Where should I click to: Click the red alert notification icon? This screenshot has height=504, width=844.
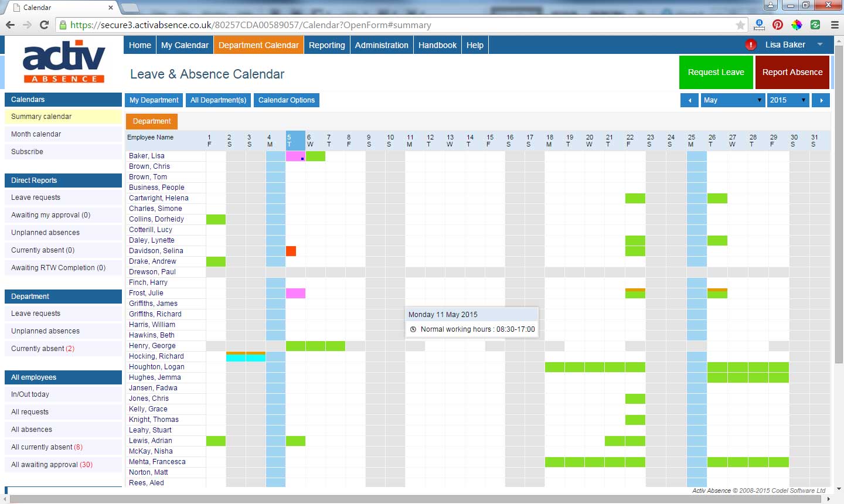(x=750, y=45)
